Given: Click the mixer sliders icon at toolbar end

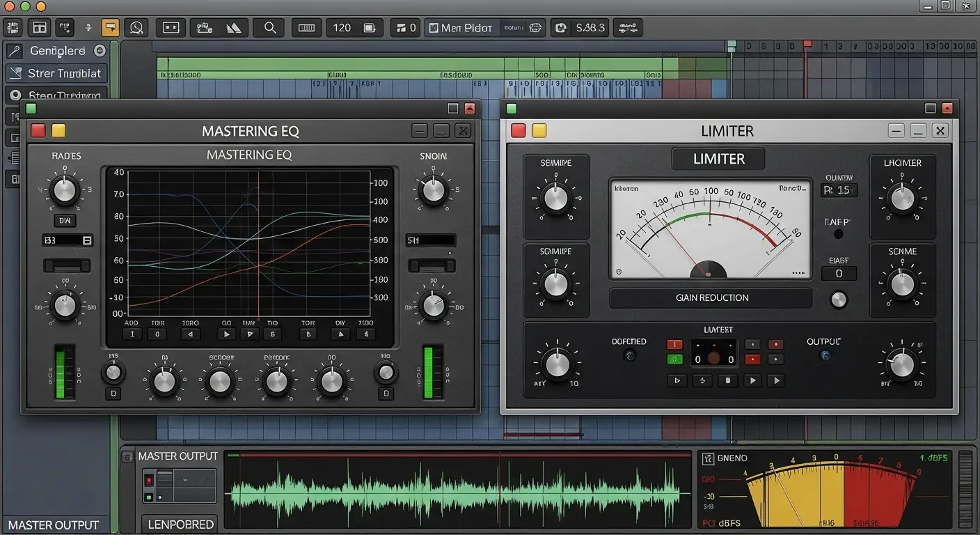Looking at the screenshot, I should [x=628, y=28].
